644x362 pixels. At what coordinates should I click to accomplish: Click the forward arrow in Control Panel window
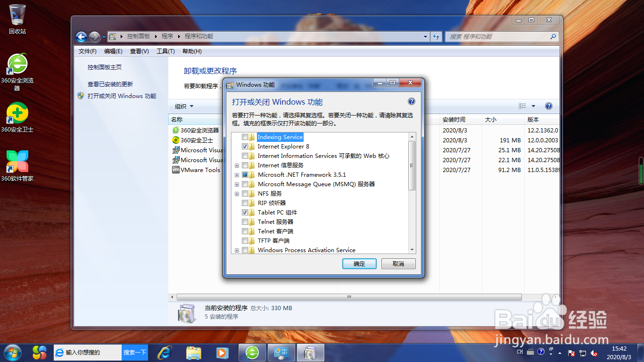94,37
